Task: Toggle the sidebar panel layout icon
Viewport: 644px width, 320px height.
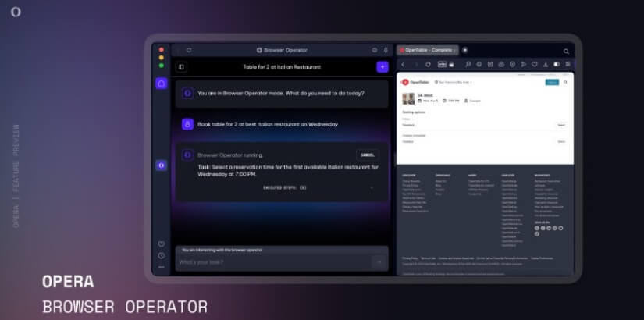Action: point(181,67)
